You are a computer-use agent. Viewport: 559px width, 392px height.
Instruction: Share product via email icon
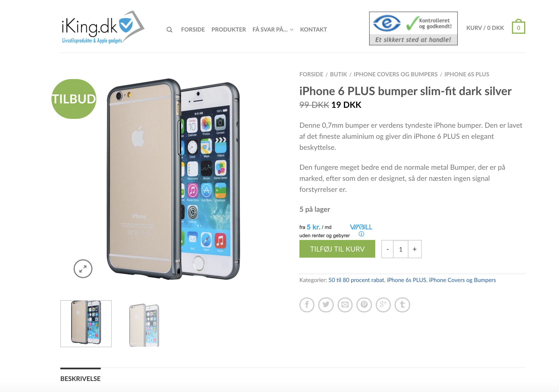click(345, 305)
